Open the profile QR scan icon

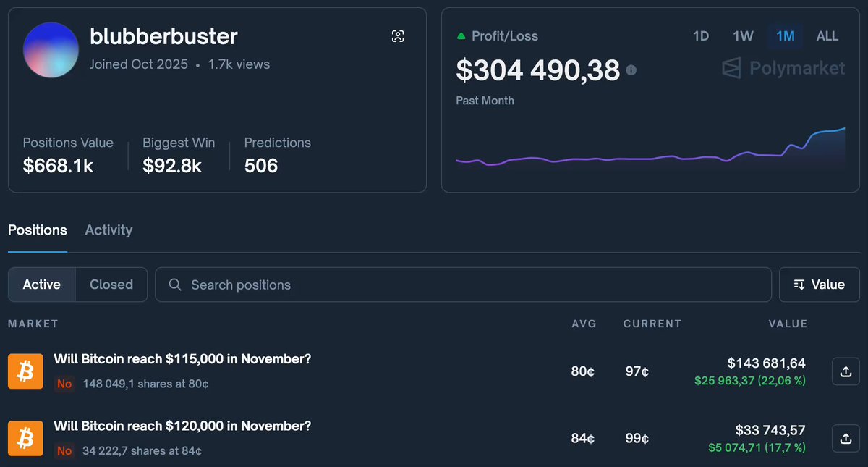click(398, 36)
